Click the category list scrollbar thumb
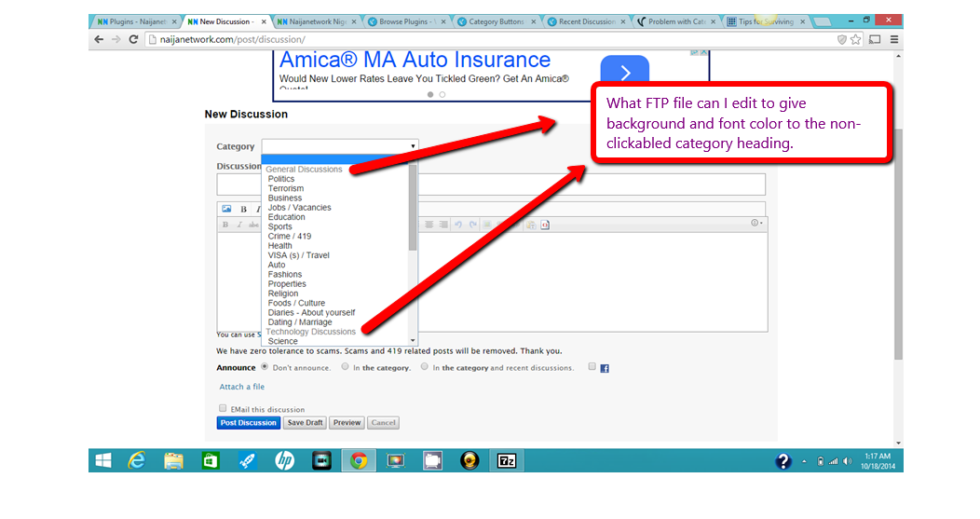Screen dimensions: 980x519 [x=413, y=207]
